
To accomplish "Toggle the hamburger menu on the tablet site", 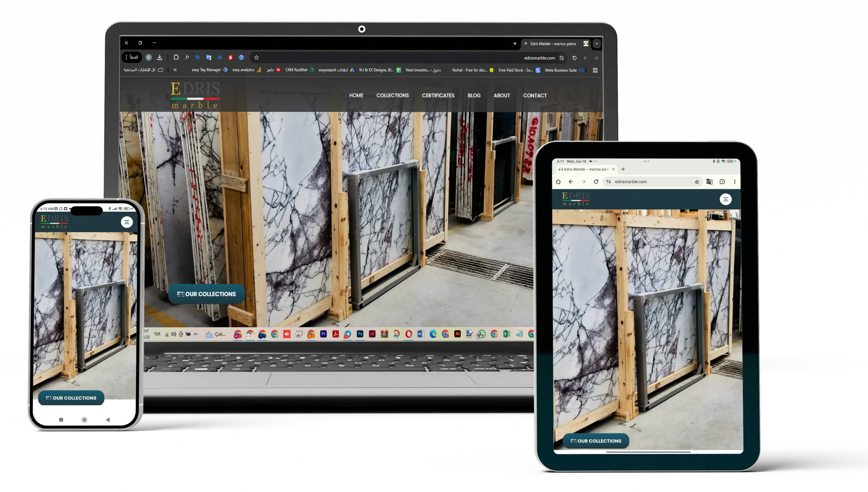I will click(x=726, y=199).
